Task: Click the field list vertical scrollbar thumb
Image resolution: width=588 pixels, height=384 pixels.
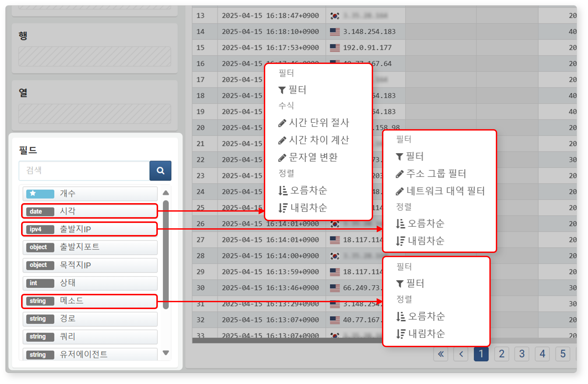Action: tap(166, 254)
